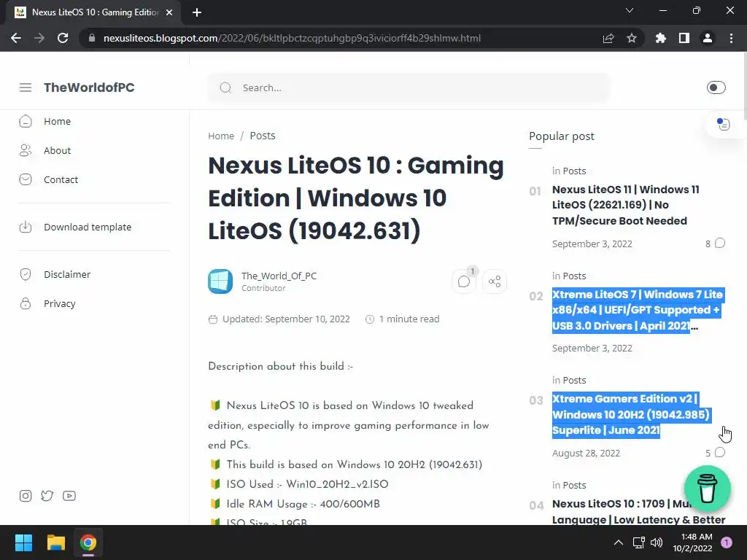Open the Privacy page link

click(x=60, y=303)
